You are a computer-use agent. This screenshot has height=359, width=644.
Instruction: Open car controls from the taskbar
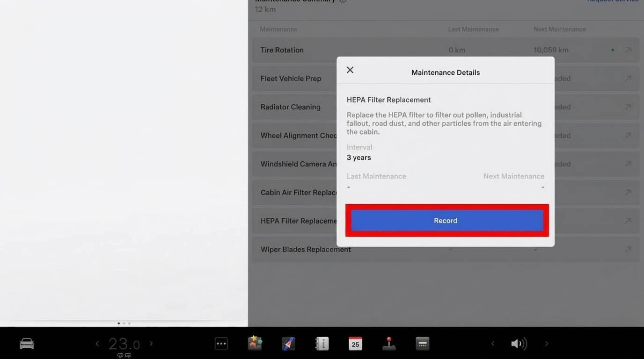click(27, 344)
